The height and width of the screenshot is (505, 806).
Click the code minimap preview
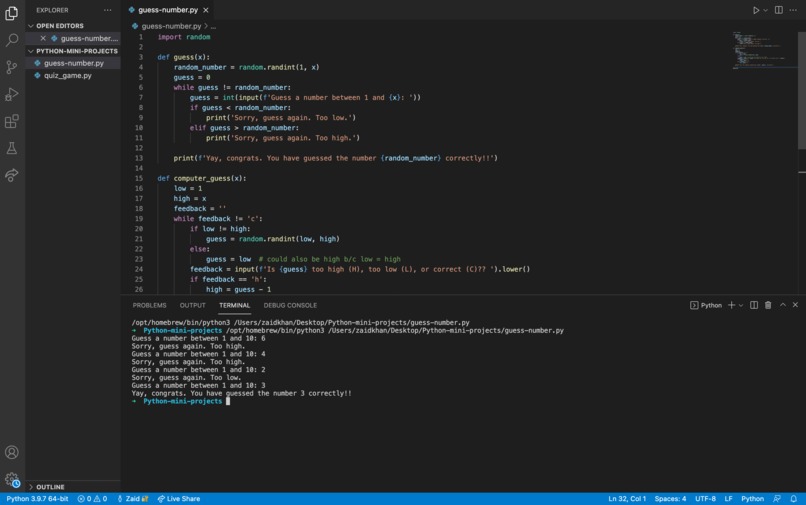coord(764,50)
